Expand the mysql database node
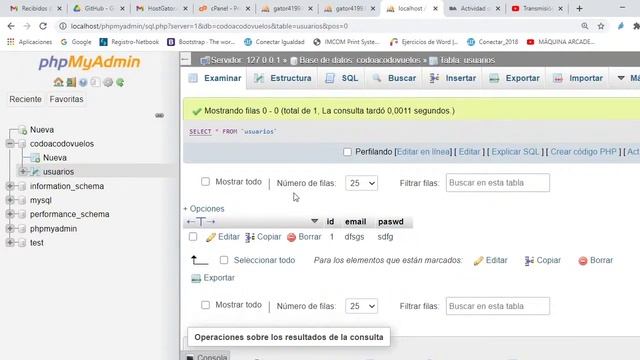Screen dimensions: 640x360 [10, 200]
